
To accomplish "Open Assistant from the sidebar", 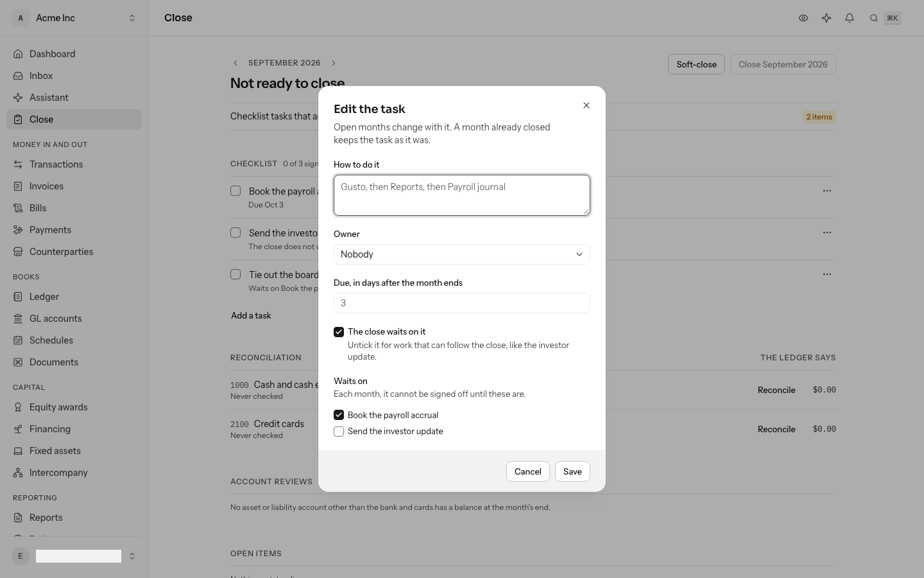I will pyautogui.click(x=74, y=98).
